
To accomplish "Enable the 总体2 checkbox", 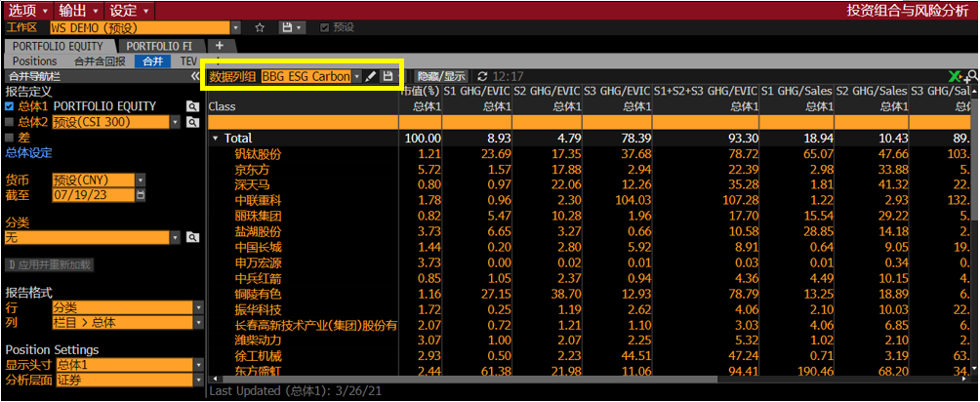I will [10, 122].
